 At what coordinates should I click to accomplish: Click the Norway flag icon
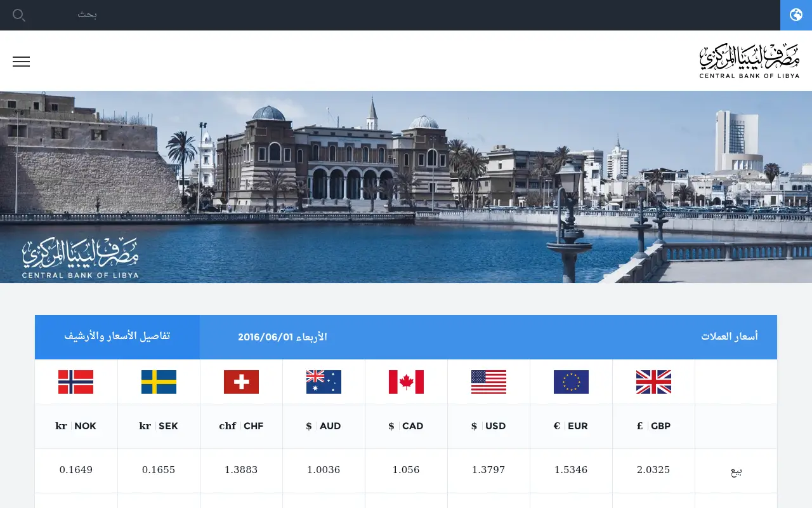click(x=75, y=382)
